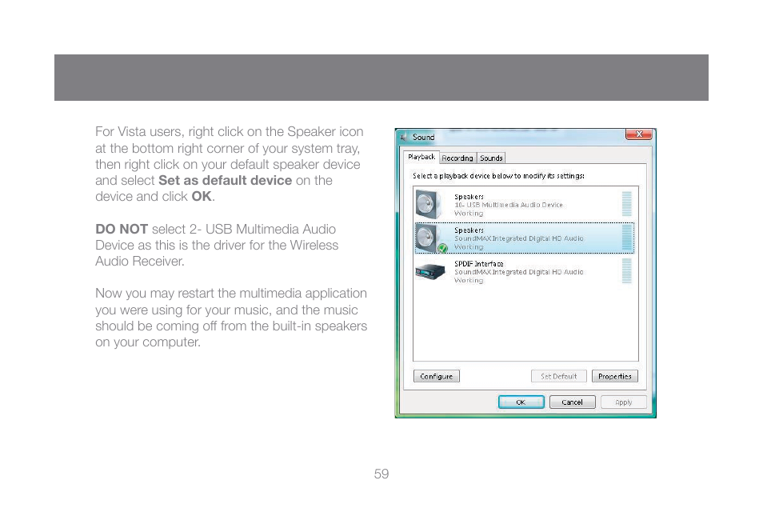The image size is (763, 532).
Task: Click level meter of SPDIF Interface row
Action: coord(627,270)
